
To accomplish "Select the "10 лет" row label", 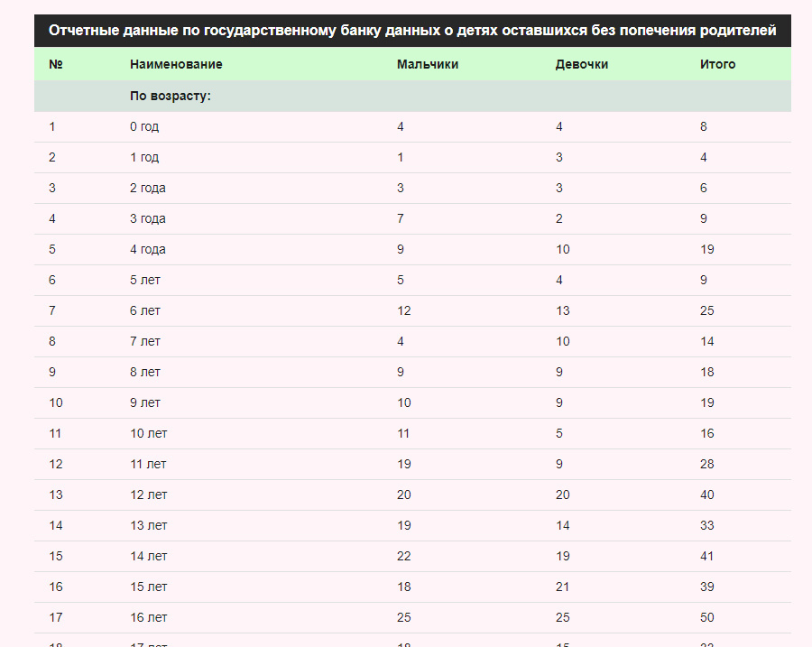I will point(149,433).
